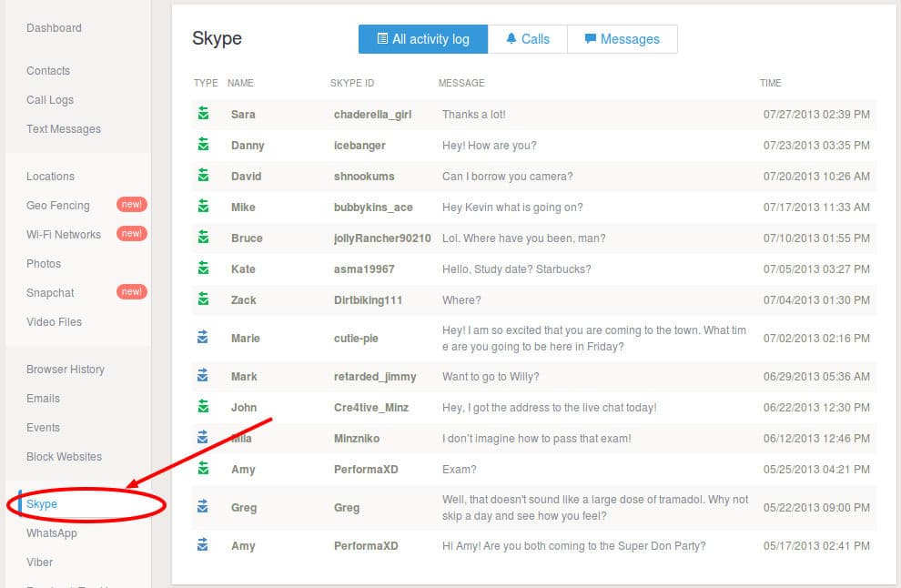Click the type icon beside Danny
Viewport: 901px width, 588px height.
(204, 145)
